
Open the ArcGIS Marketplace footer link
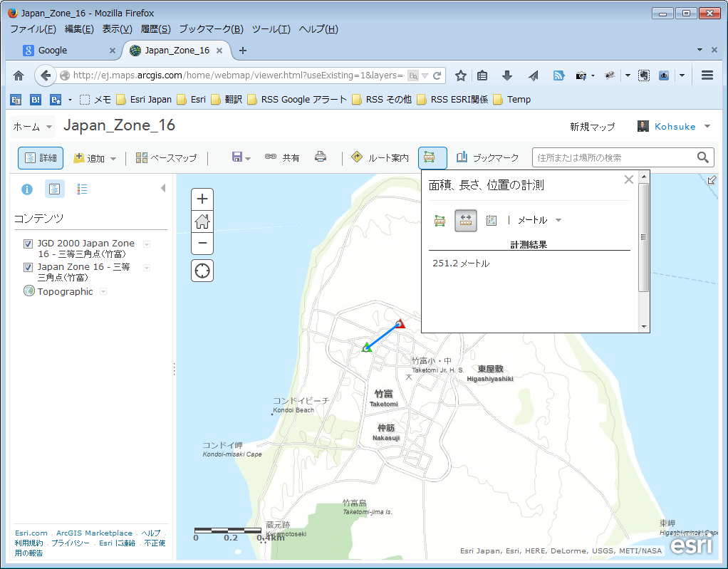tap(94, 533)
